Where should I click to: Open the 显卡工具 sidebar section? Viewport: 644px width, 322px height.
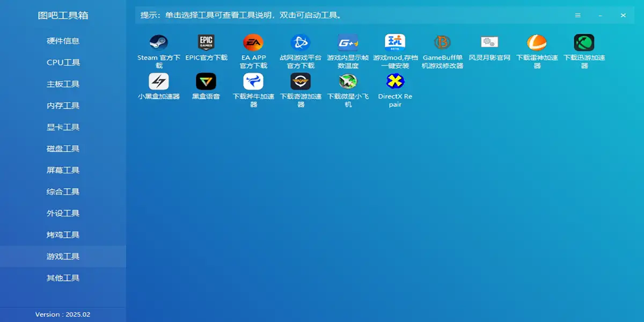pos(63,127)
